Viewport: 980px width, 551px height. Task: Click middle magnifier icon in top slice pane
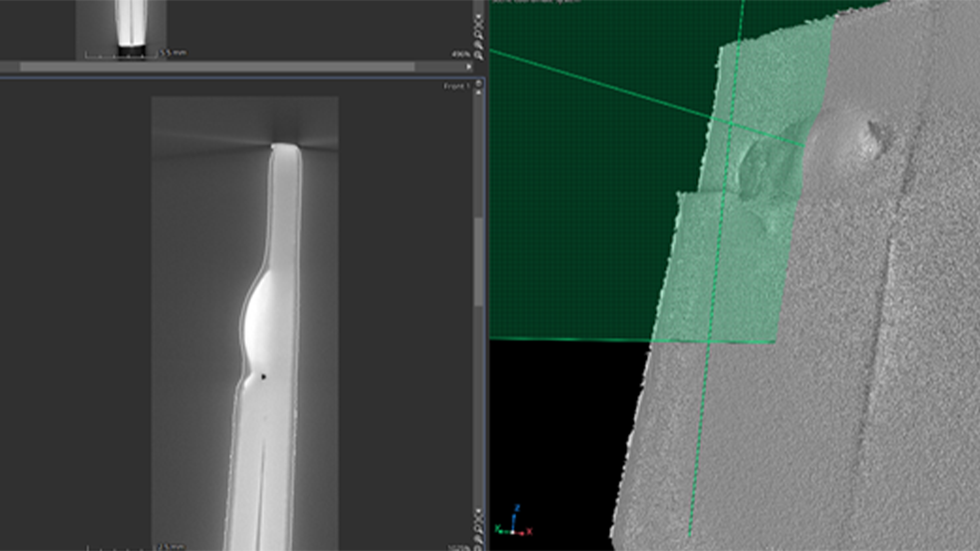478,45
